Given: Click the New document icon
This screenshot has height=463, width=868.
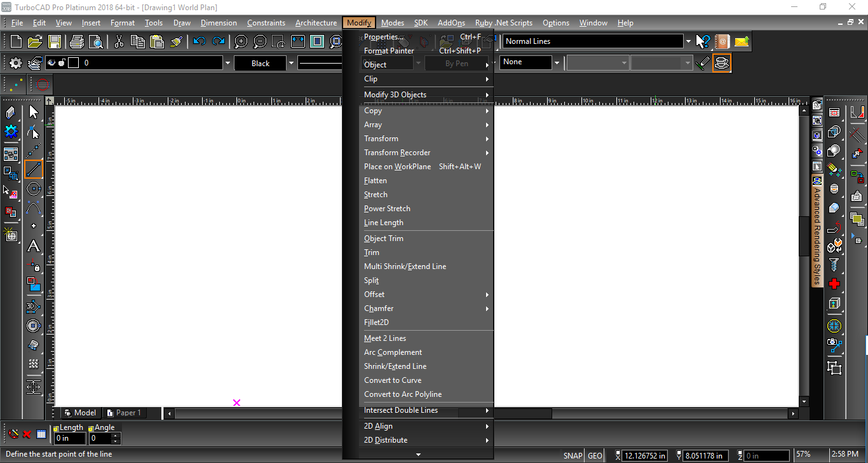Looking at the screenshot, I should [x=16, y=42].
